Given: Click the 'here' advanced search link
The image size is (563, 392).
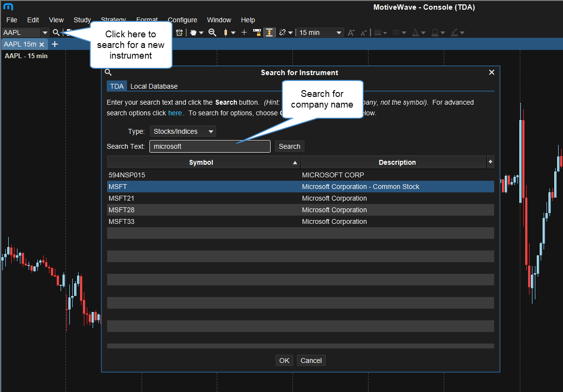Looking at the screenshot, I should (x=175, y=113).
